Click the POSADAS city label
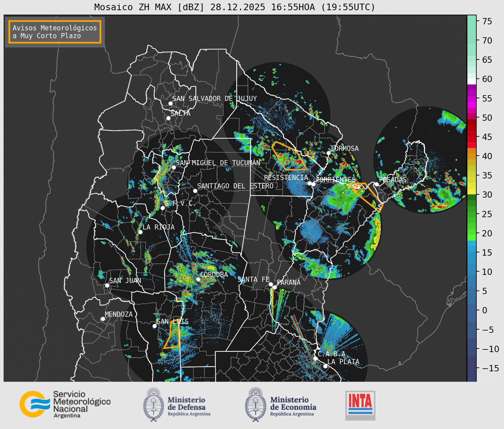The image size is (504, 429). click(x=393, y=180)
